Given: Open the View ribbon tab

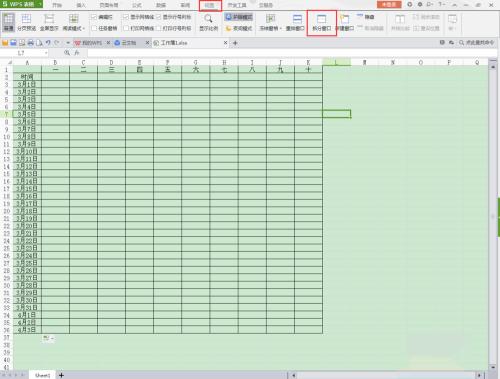Looking at the screenshot, I should pos(209,5).
